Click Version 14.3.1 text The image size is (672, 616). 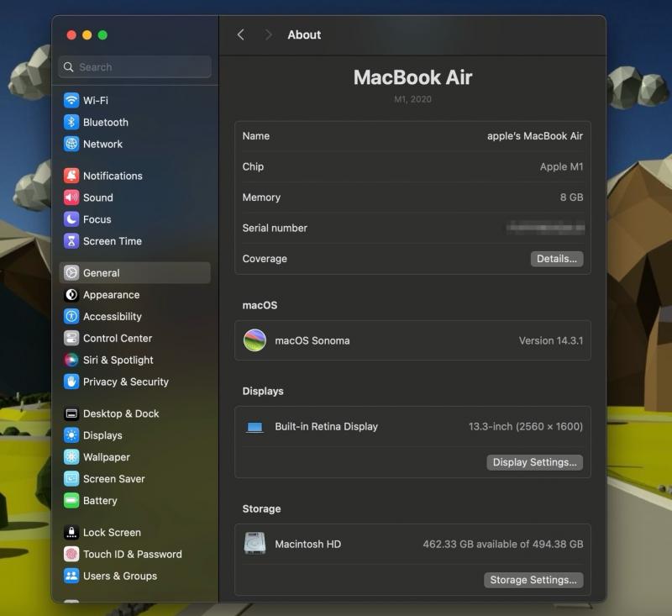point(551,341)
